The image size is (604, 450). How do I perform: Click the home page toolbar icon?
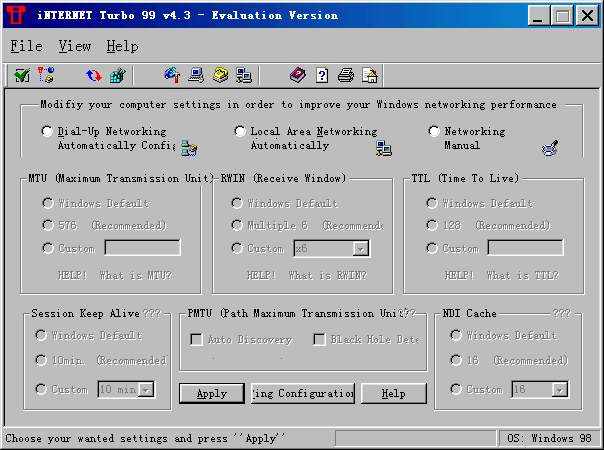370,75
